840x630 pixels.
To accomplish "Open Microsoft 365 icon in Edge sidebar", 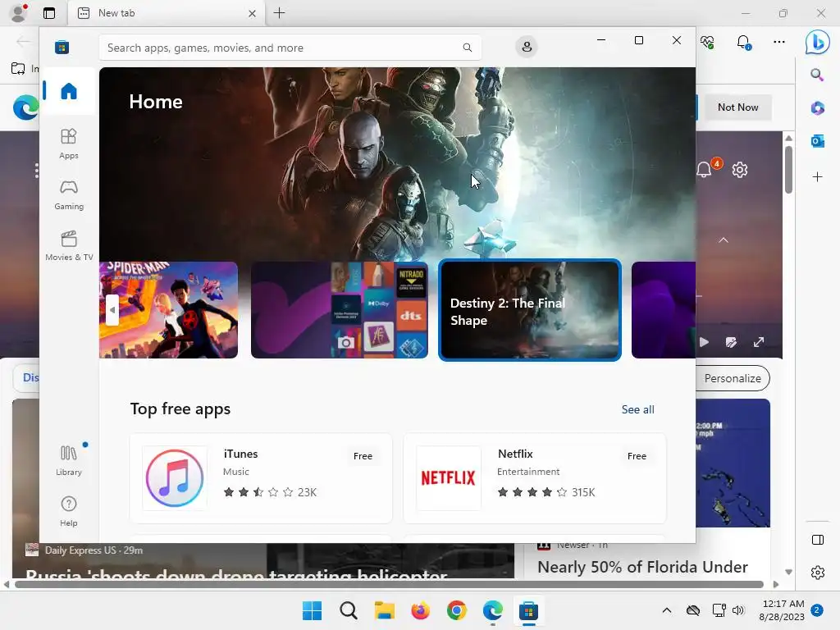I will point(818,107).
